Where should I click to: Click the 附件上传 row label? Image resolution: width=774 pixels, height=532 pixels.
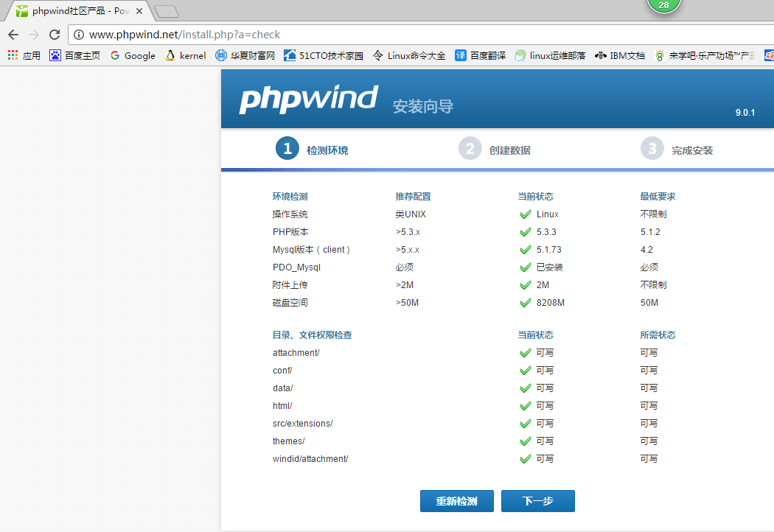pos(290,284)
